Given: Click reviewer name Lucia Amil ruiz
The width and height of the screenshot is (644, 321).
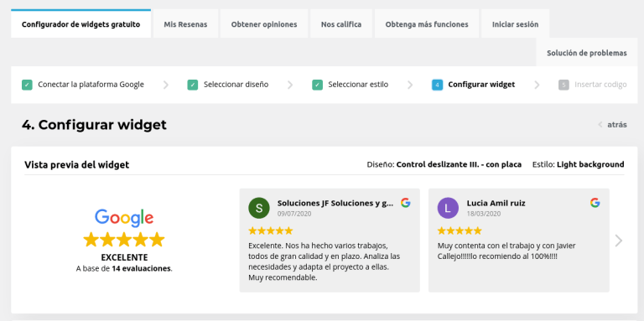Looking at the screenshot, I should [496, 203].
